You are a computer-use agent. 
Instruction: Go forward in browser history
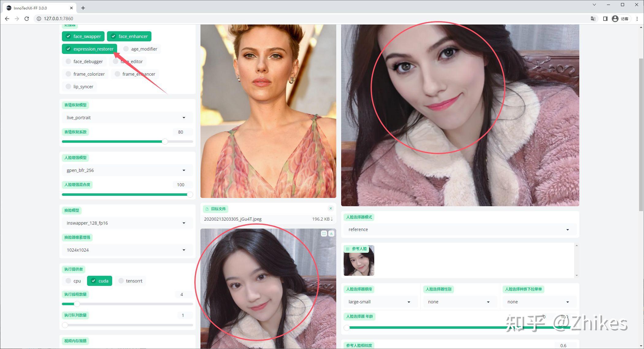coord(17,19)
